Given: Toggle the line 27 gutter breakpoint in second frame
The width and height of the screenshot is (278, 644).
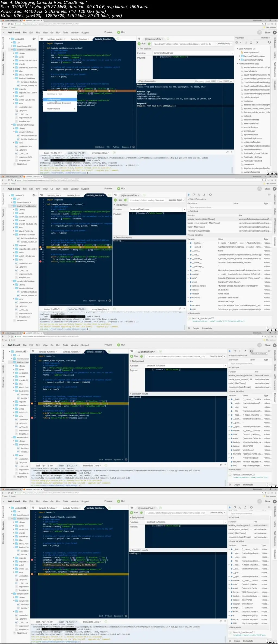Looking at the screenshot, I should click(x=40, y=262).
